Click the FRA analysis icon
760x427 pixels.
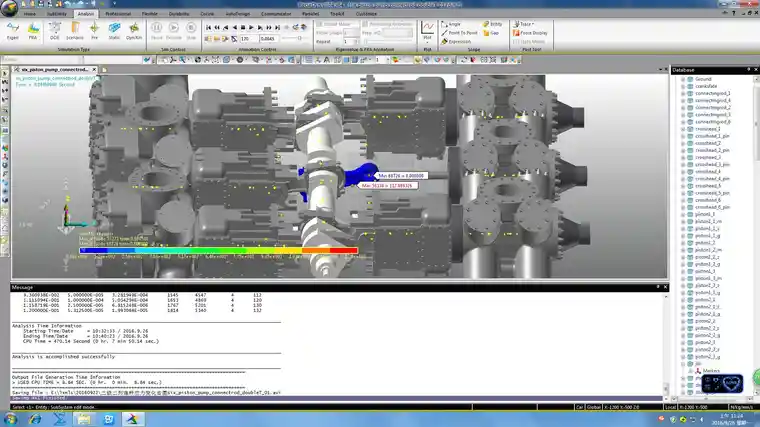[33, 31]
